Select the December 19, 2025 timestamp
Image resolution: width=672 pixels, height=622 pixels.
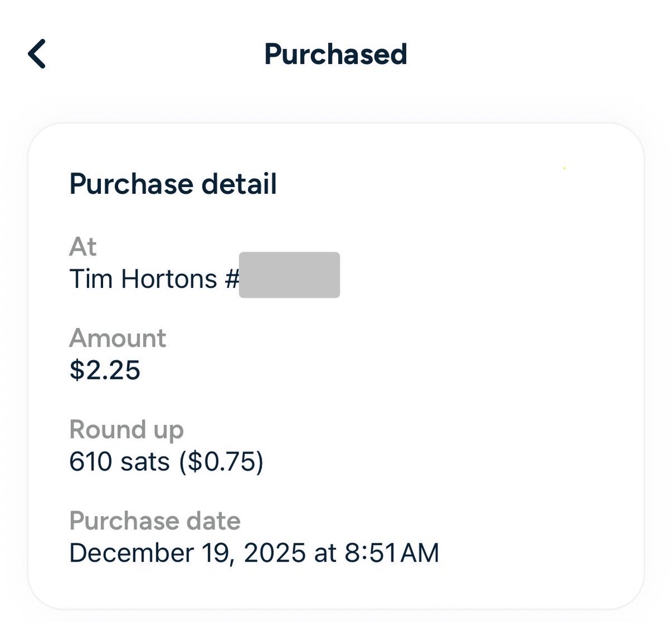point(254,553)
